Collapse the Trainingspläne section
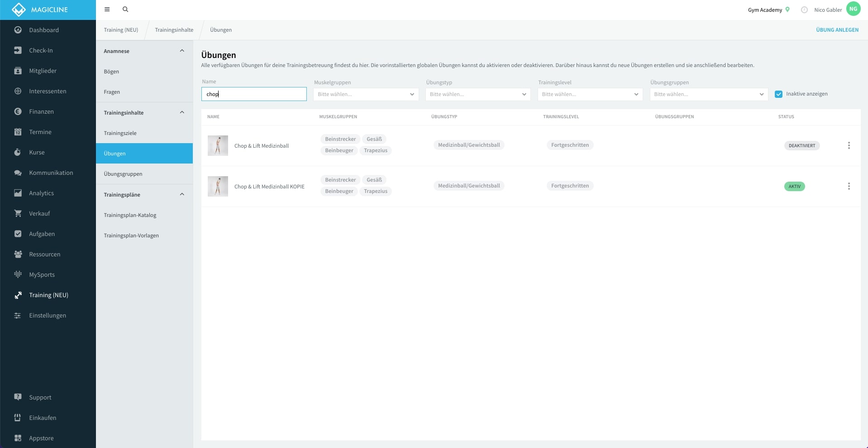868x448 pixels. pyautogui.click(x=182, y=194)
